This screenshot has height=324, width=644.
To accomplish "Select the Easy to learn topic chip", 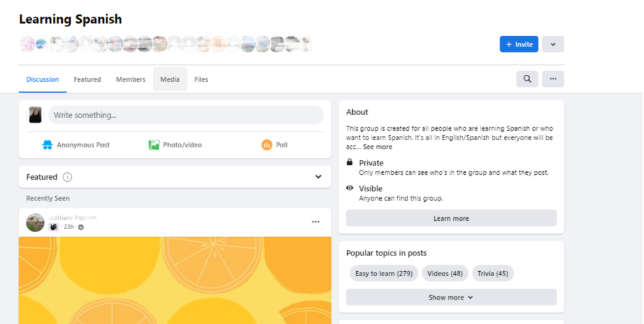I will click(x=384, y=274).
